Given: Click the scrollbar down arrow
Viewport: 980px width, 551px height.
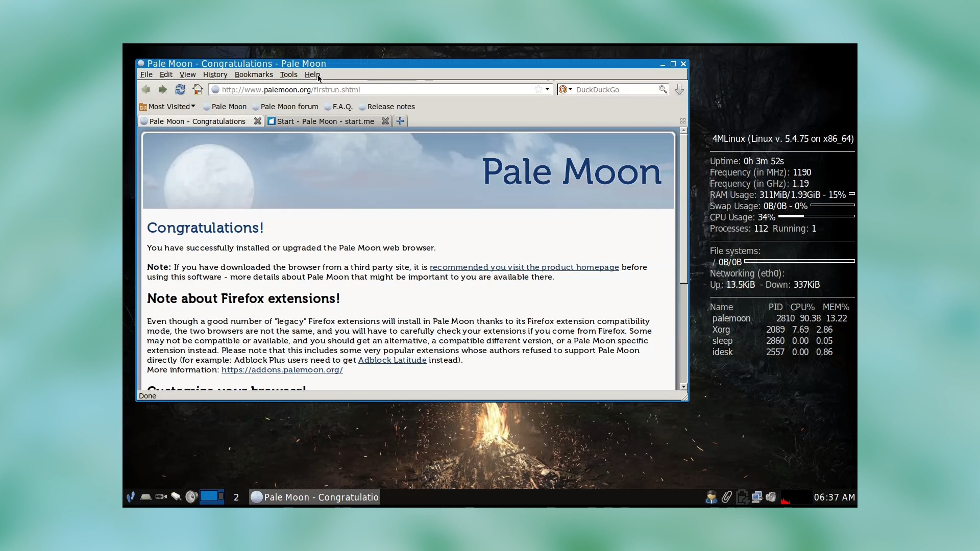Looking at the screenshot, I should tap(683, 387).
